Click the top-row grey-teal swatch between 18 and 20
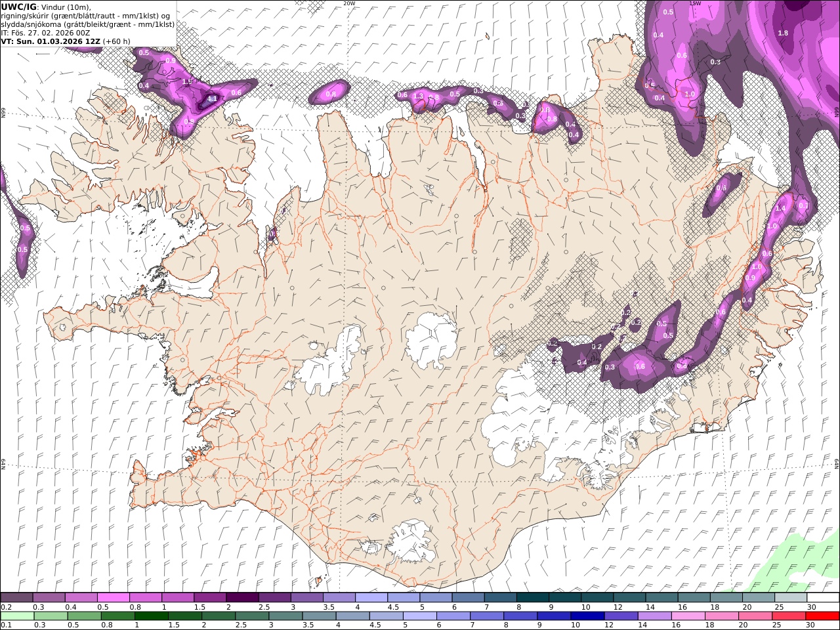The image size is (840, 630). tap(726, 598)
